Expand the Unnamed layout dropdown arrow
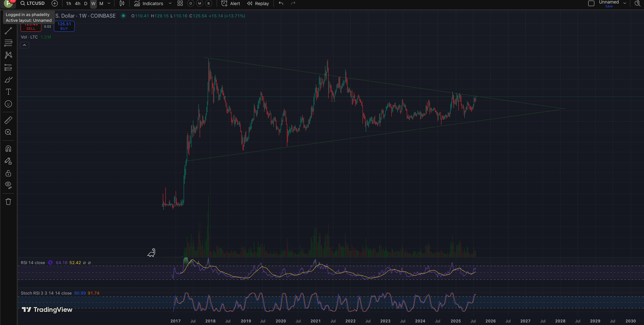This screenshot has width=644, height=325. coord(625,3)
